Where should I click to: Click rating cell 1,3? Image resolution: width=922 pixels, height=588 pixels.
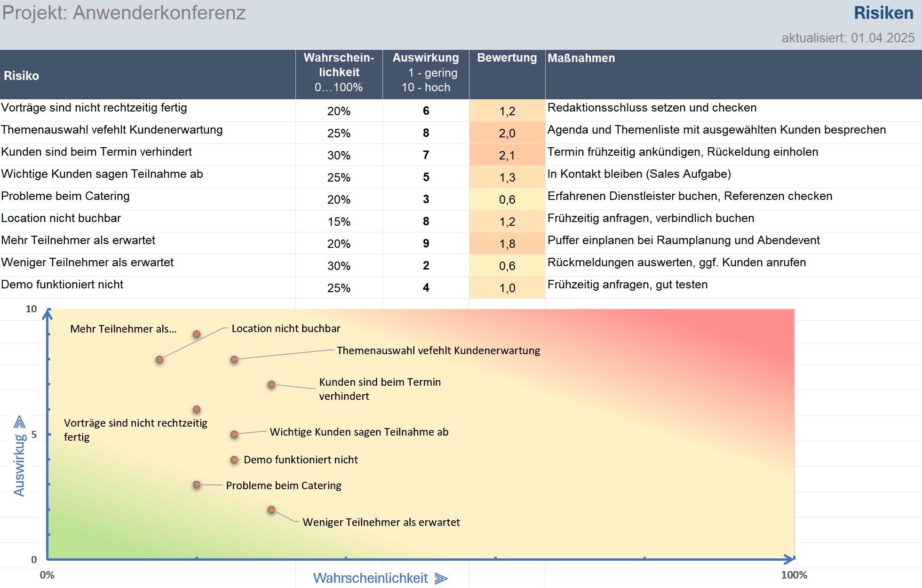pyautogui.click(x=507, y=177)
